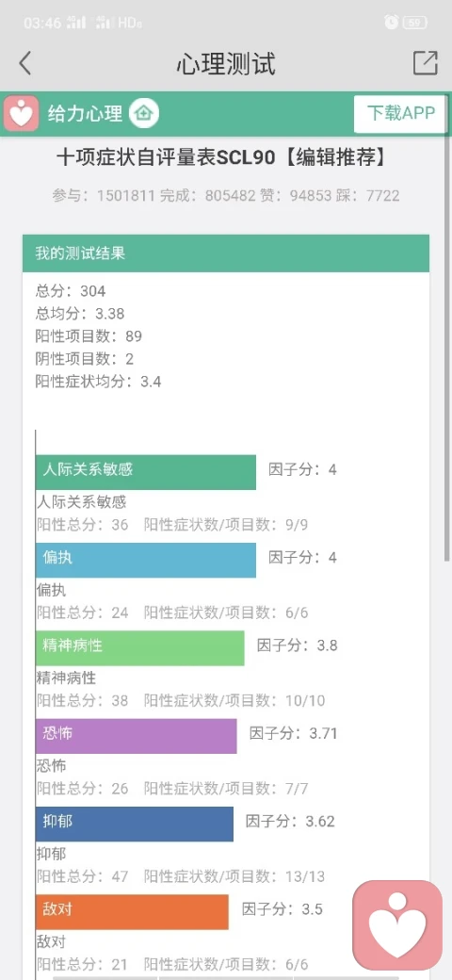Tap the alarm clock status icon
The width and height of the screenshot is (452, 980).
point(392,23)
